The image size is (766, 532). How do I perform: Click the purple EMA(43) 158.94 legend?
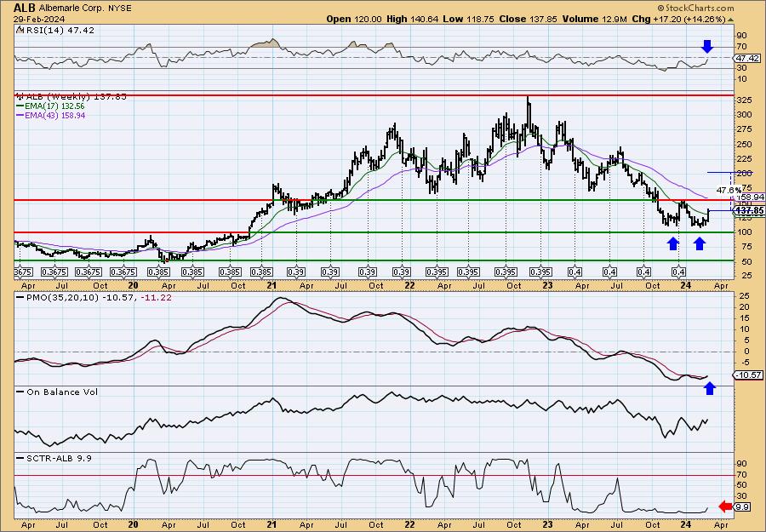point(51,115)
